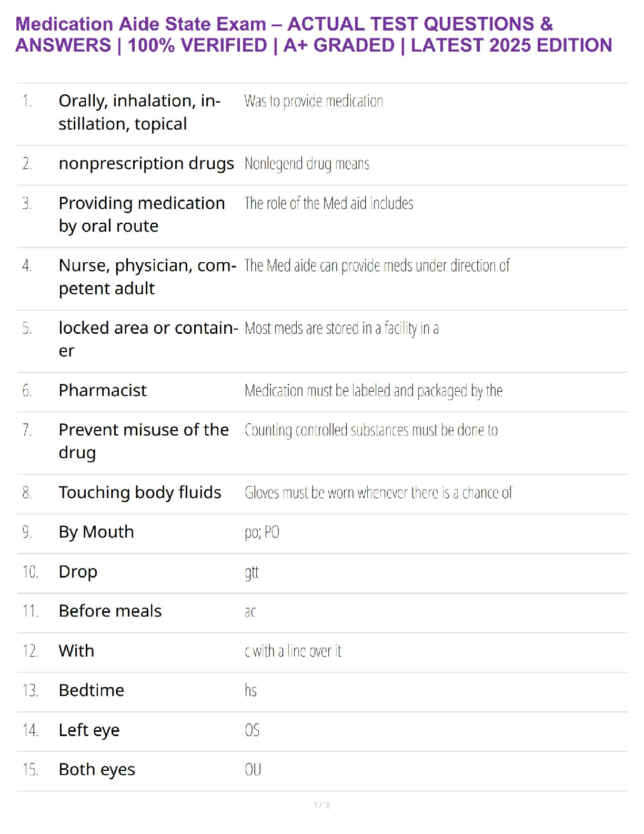The image size is (644, 834).
Task: Click the "OU" abbreviation in row 15
Action: (x=253, y=770)
